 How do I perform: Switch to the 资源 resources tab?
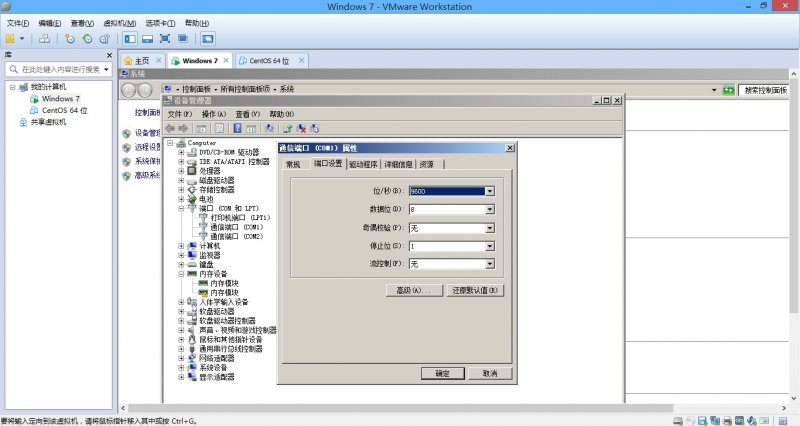(426, 164)
